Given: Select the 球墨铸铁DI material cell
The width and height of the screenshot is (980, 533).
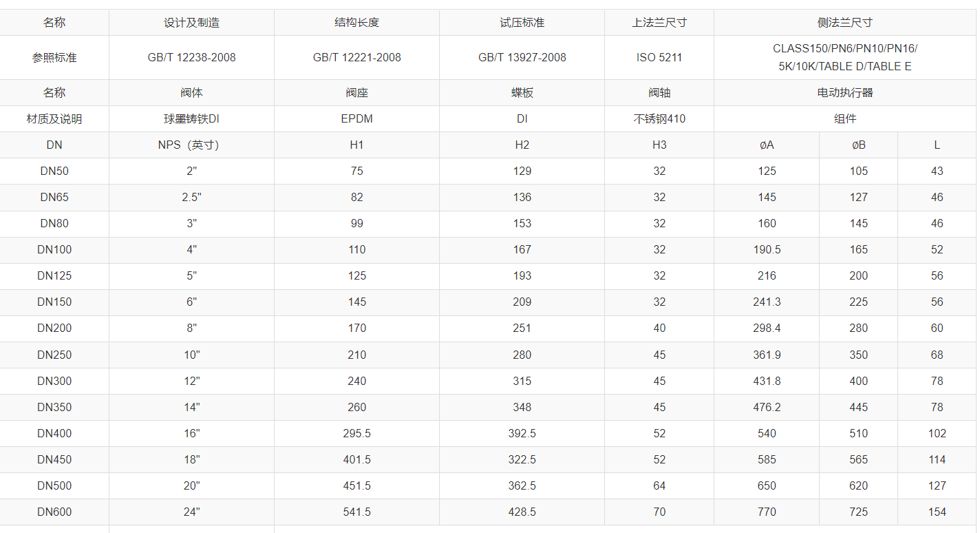Looking at the screenshot, I should coord(191,119).
